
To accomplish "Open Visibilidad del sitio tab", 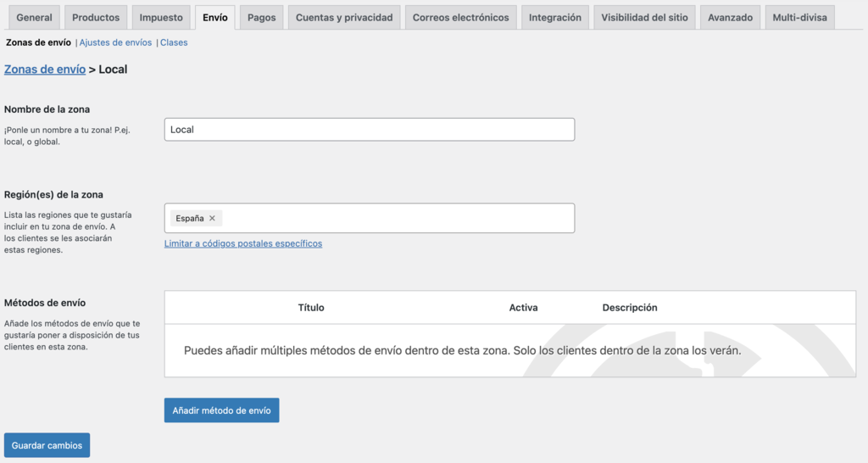I will click(645, 17).
